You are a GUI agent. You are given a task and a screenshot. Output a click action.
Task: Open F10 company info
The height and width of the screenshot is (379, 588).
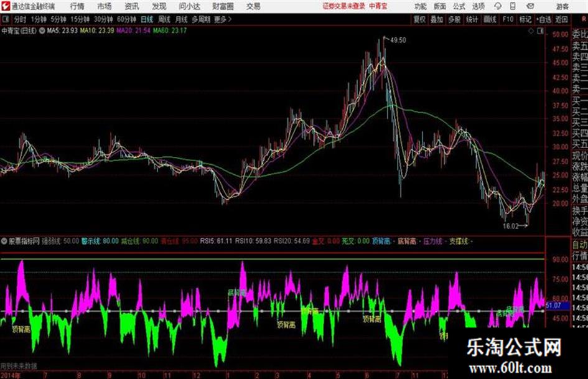[508, 19]
